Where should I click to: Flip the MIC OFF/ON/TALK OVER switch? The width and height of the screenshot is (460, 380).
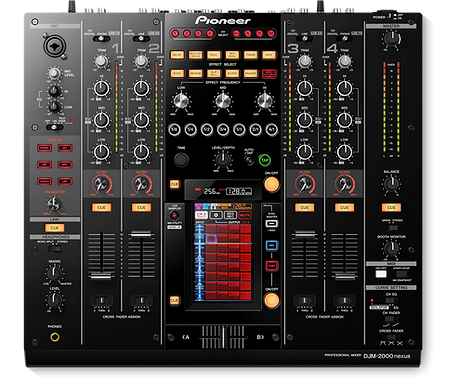[55, 127]
